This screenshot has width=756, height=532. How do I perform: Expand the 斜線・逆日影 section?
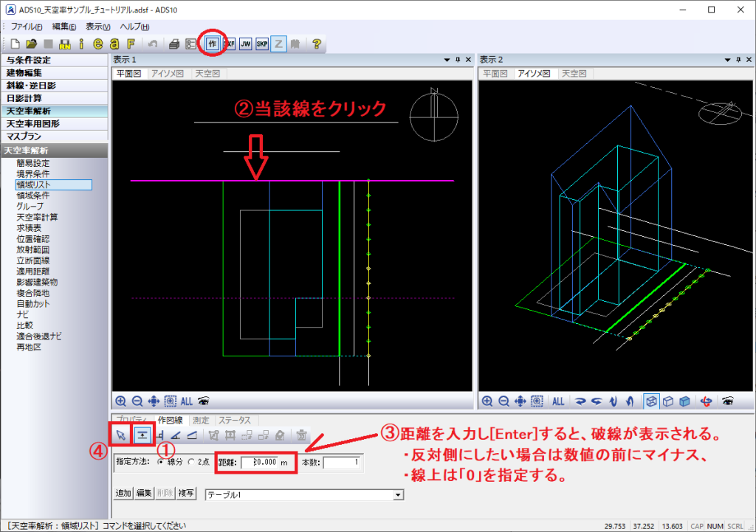click(54, 86)
